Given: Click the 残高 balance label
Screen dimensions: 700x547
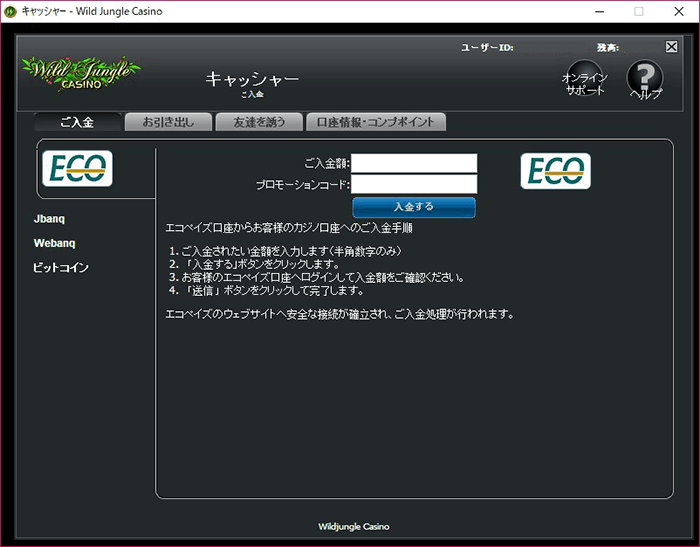Looking at the screenshot, I should coord(608,47).
